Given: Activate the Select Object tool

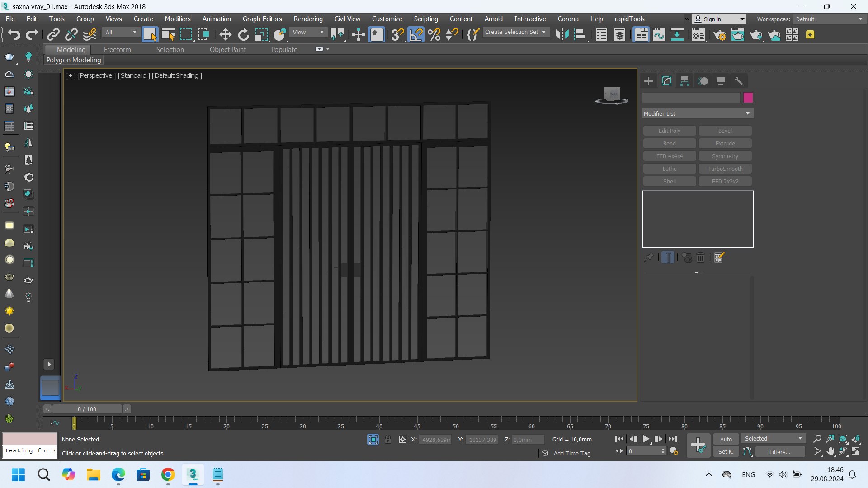Looking at the screenshot, I should (x=150, y=35).
